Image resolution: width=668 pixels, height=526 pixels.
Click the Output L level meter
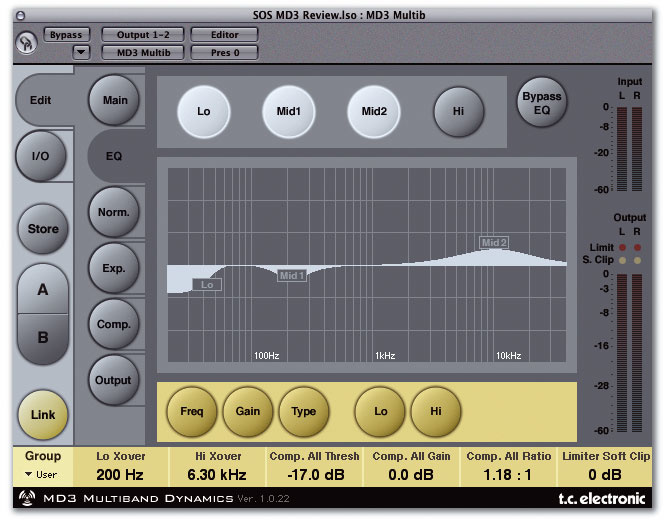click(x=622, y=353)
